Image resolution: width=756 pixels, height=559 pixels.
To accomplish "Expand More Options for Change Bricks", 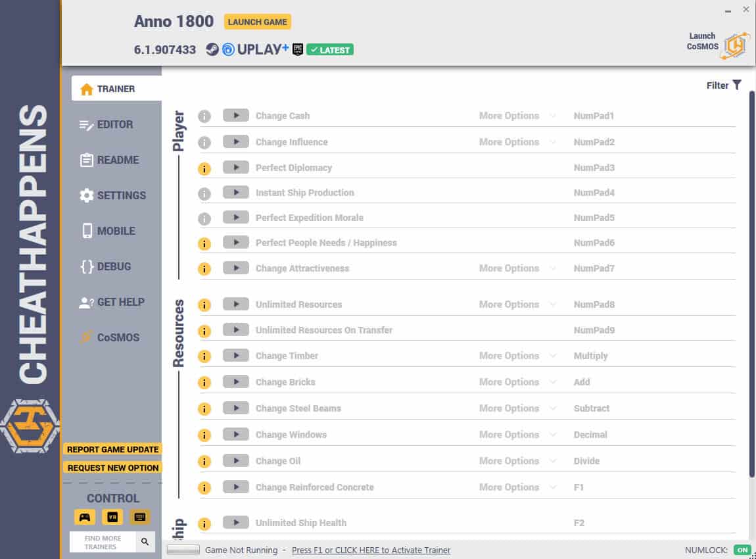I will [517, 382].
